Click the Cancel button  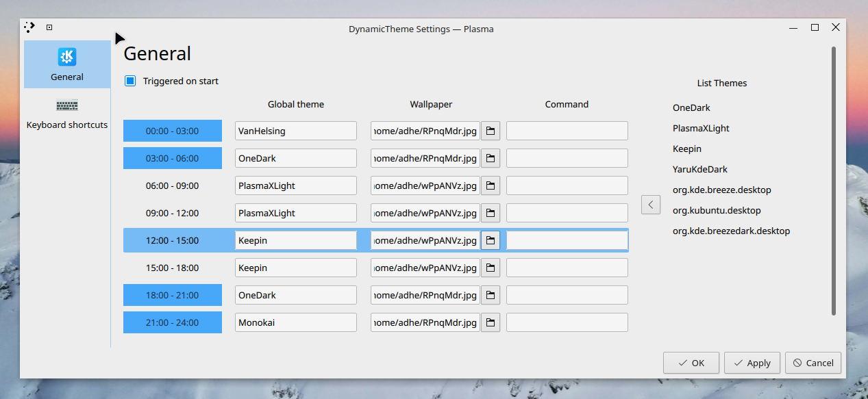[x=813, y=363]
